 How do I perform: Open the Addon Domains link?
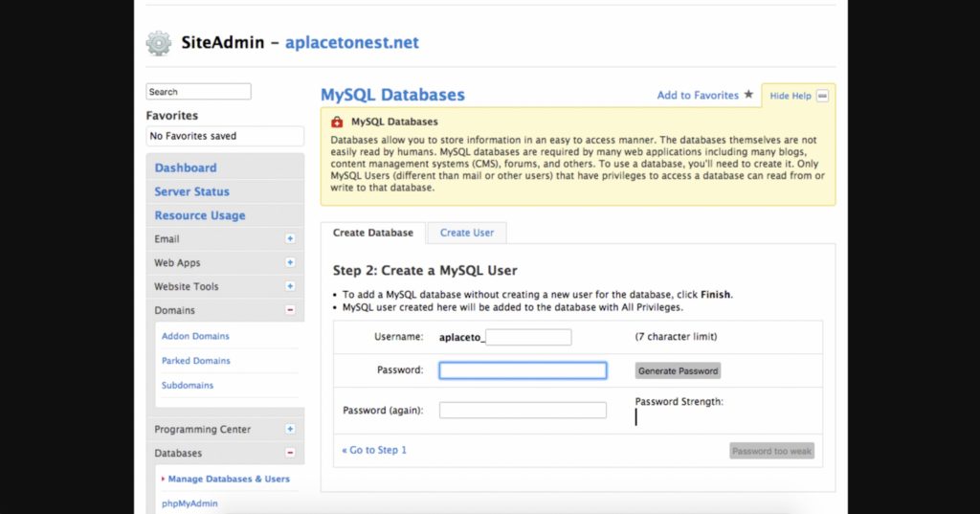pos(195,336)
